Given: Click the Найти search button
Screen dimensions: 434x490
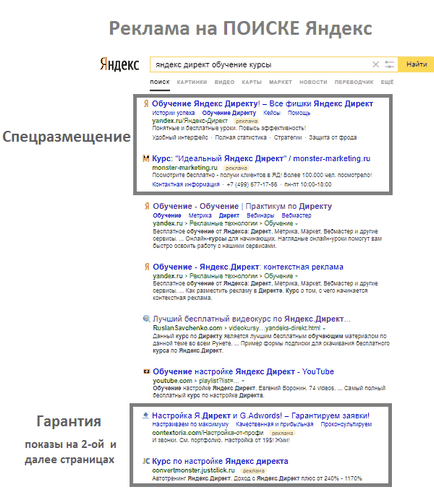Looking at the screenshot, I should point(416,64).
